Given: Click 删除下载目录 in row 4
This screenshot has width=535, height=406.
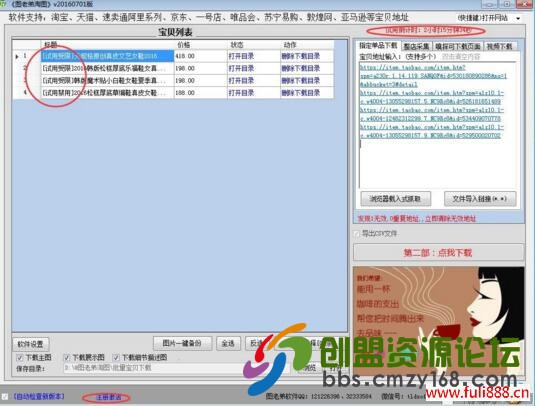Looking at the screenshot, I should point(301,93).
